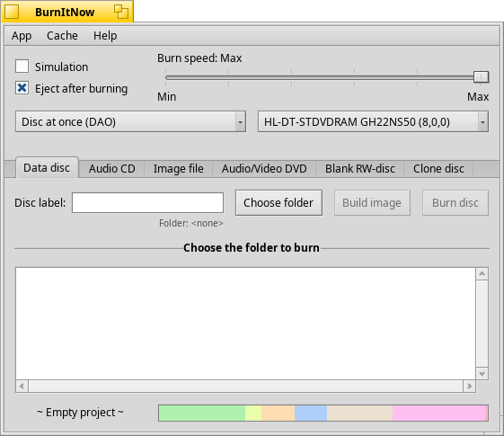Image resolution: width=504 pixels, height=436 pixels.
Task: Switch to the Data disc tab
Action: pos(47,167)
